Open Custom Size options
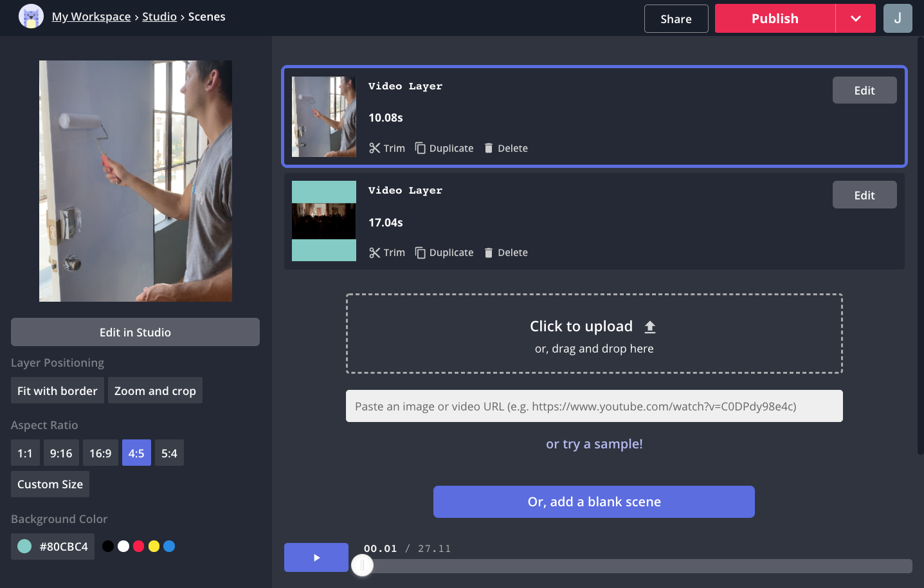The image size is (924, 588). [x=50, y=484]
